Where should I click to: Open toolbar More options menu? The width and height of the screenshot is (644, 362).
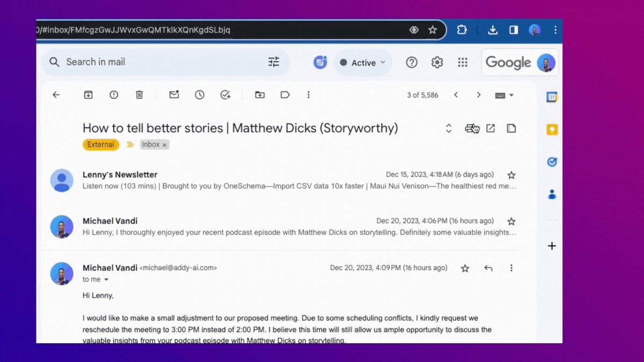click(x=309, y=95)
